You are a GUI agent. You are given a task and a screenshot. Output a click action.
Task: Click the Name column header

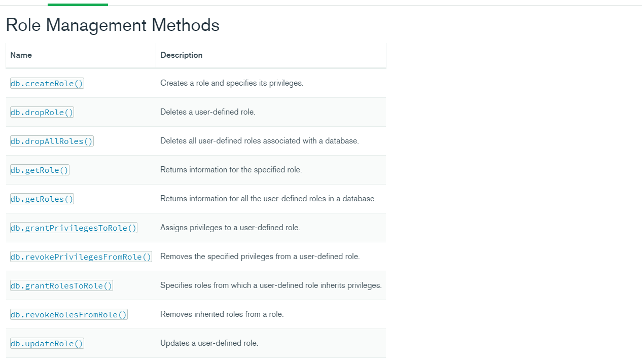[x=21, y=55]
